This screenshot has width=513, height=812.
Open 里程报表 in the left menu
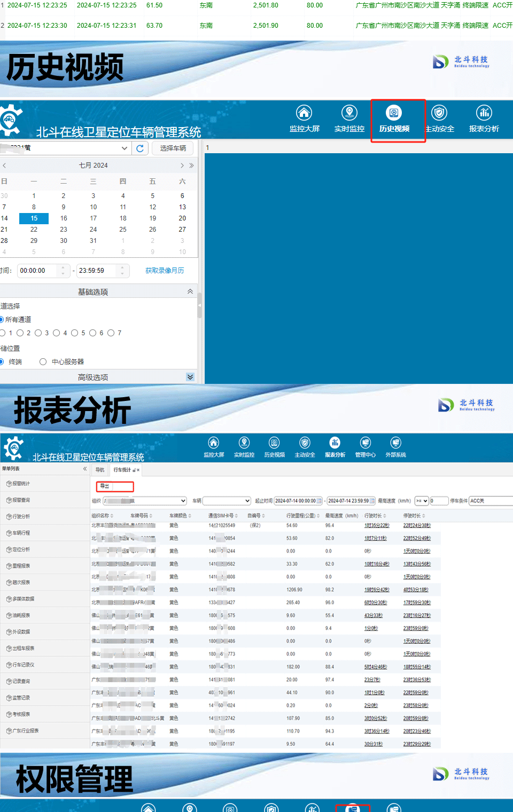coord(21,566)
